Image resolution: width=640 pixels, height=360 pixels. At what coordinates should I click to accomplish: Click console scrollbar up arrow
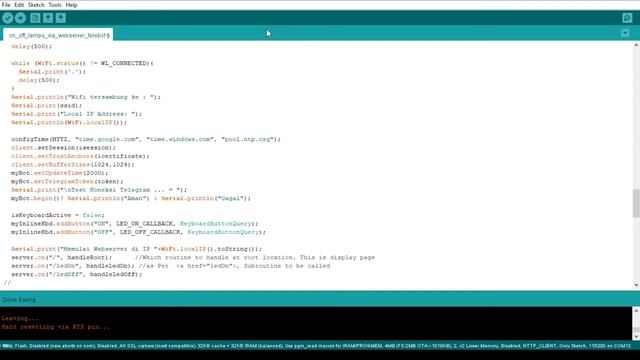pyautogui.click(x=636, y=311)
